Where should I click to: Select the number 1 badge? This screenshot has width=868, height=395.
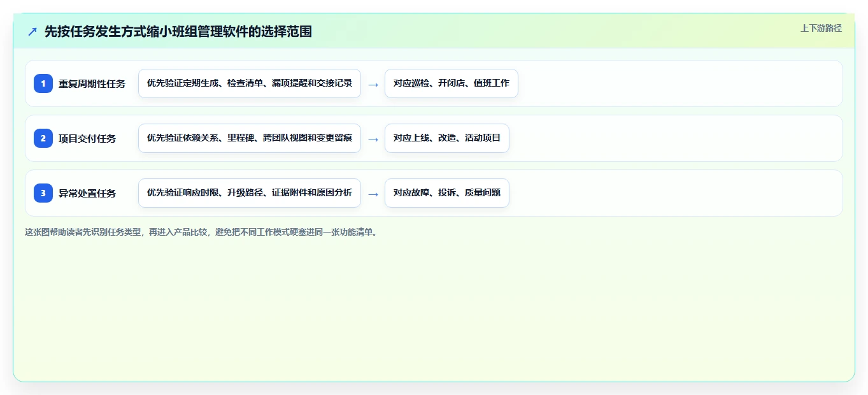(43, 83)
